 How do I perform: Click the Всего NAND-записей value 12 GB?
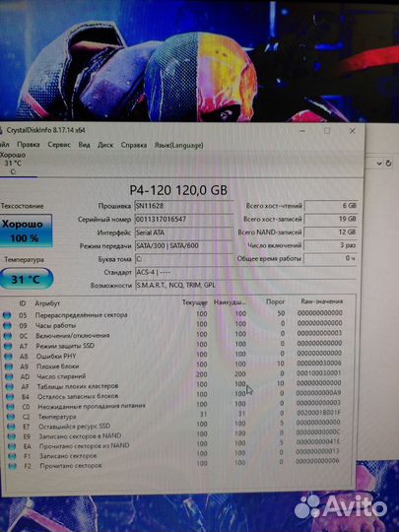coord(331,233)
